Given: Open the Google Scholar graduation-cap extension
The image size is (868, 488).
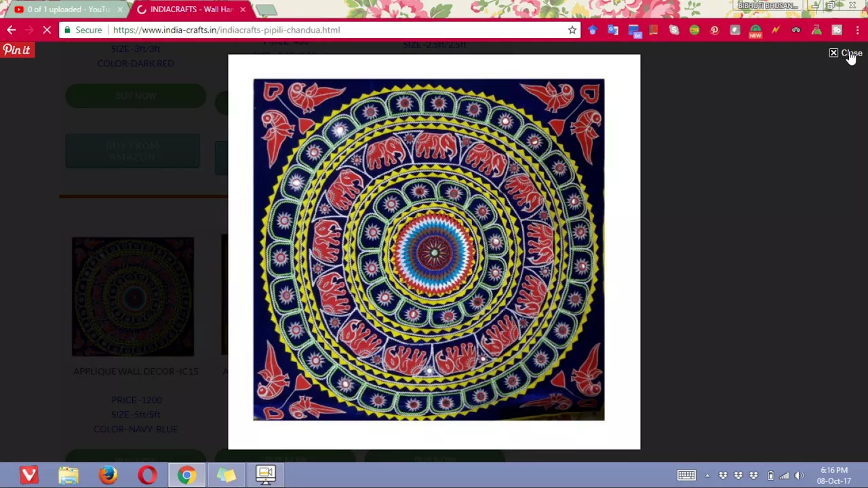Looking at the screenshot, I should [x=593, y=30].
